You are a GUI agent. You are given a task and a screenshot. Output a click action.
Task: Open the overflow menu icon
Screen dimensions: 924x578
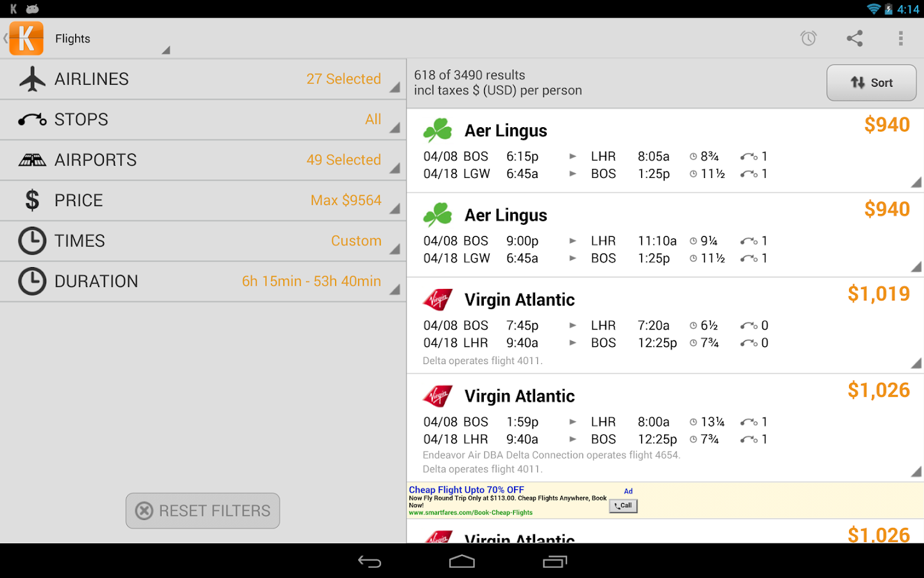[x=901, y=38]
